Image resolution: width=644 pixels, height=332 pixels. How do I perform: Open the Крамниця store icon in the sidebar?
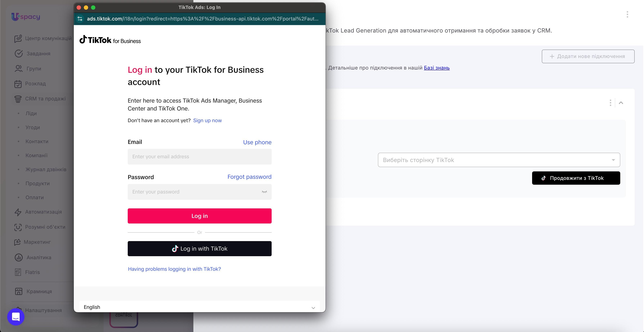[19, 291]
